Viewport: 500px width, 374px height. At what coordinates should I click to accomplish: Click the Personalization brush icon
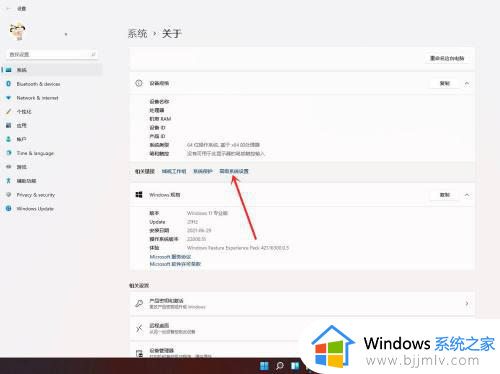tap(9, 112)
